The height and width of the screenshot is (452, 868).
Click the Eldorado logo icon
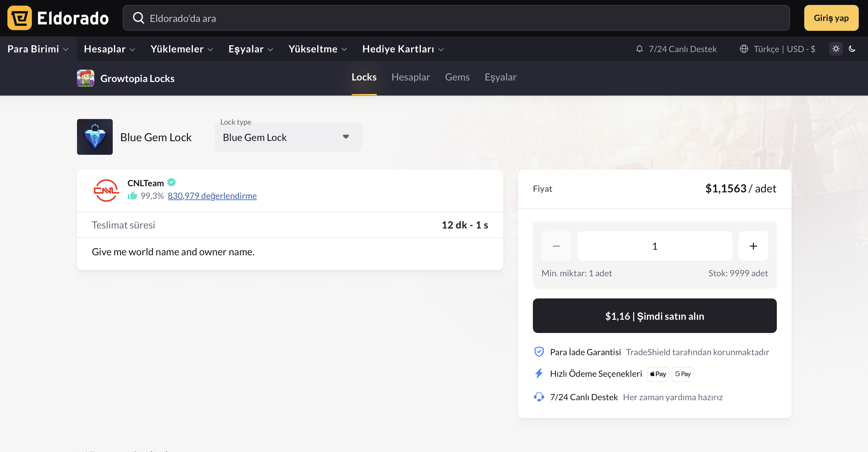point(19,18)
